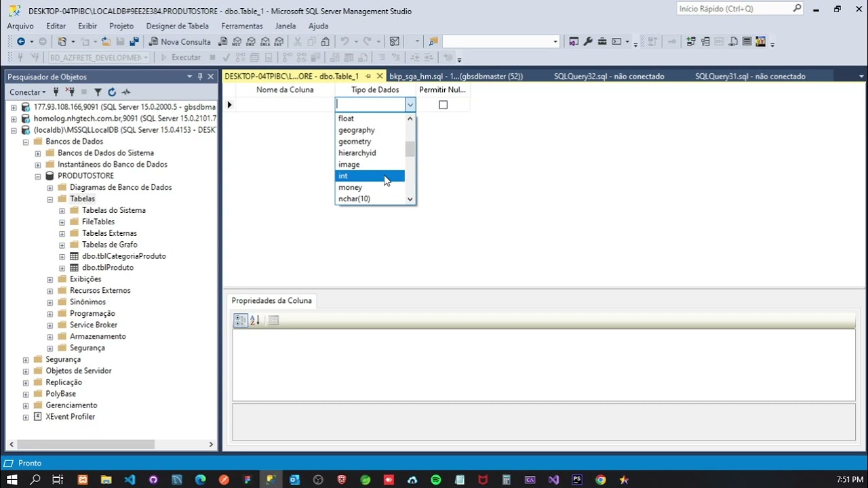Open Google Chrome from the taskbar
Viewport: 868px width, 488px height.
[601, 480]
